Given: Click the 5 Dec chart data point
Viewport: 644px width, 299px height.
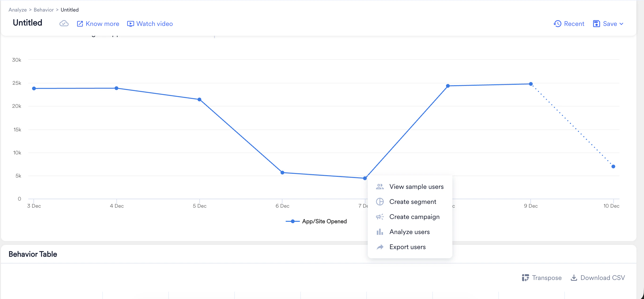Looking at the screenshot, I should (x=199, y=99).
